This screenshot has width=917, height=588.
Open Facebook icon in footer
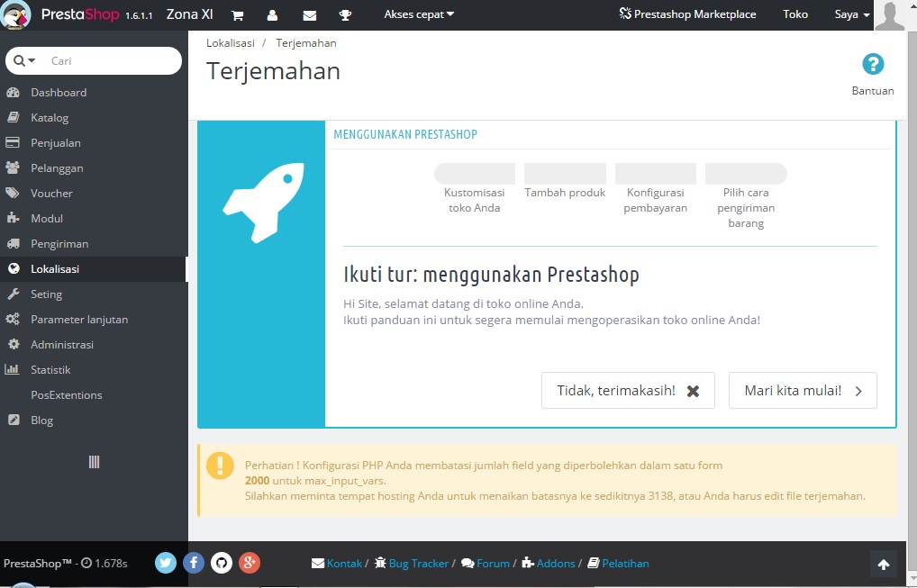click(194, 563)
